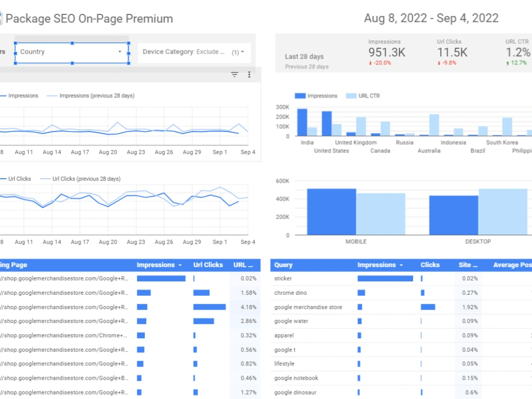The image size is (532, 399).
Task: Click the landing page row with 0.02% CTR
Action: 130,279
